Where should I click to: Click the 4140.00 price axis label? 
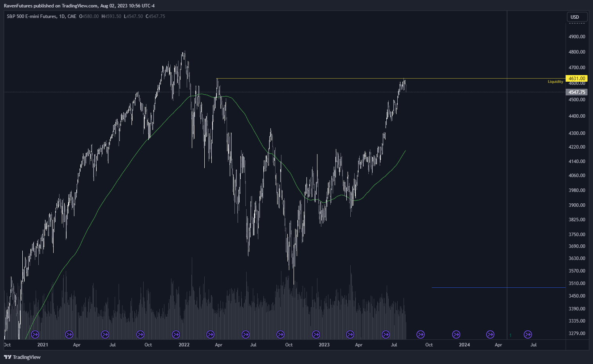[x=577, y=161]
